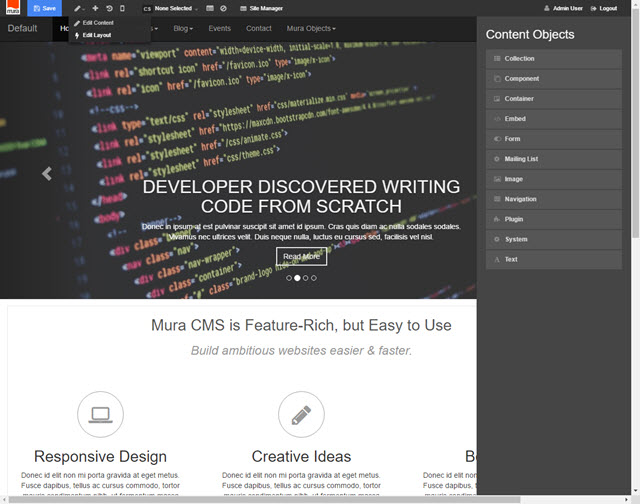640x504 pixels.
Task: Select the Mailing List content object
Action: (x=554, y=159)
